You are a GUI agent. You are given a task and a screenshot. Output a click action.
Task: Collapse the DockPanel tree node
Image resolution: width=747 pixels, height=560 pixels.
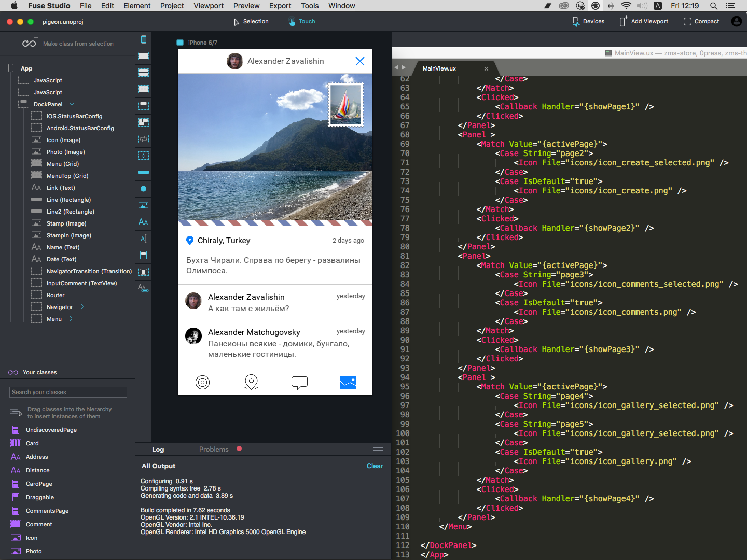(72, 104)
